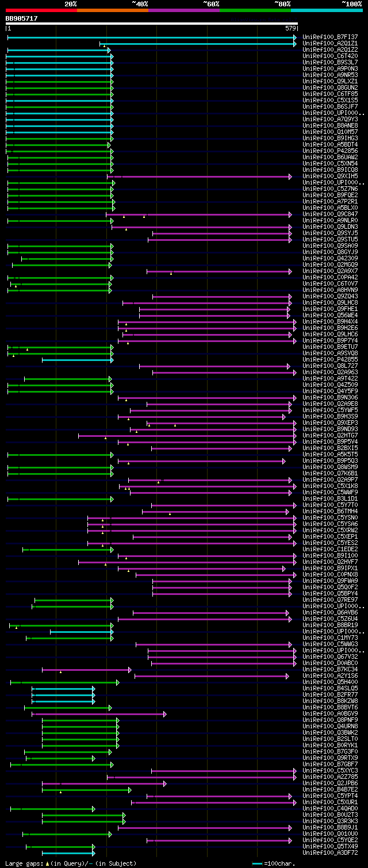Click the red 20% identity legend segment
Screen dimensions: 368x868
point(41,10)
